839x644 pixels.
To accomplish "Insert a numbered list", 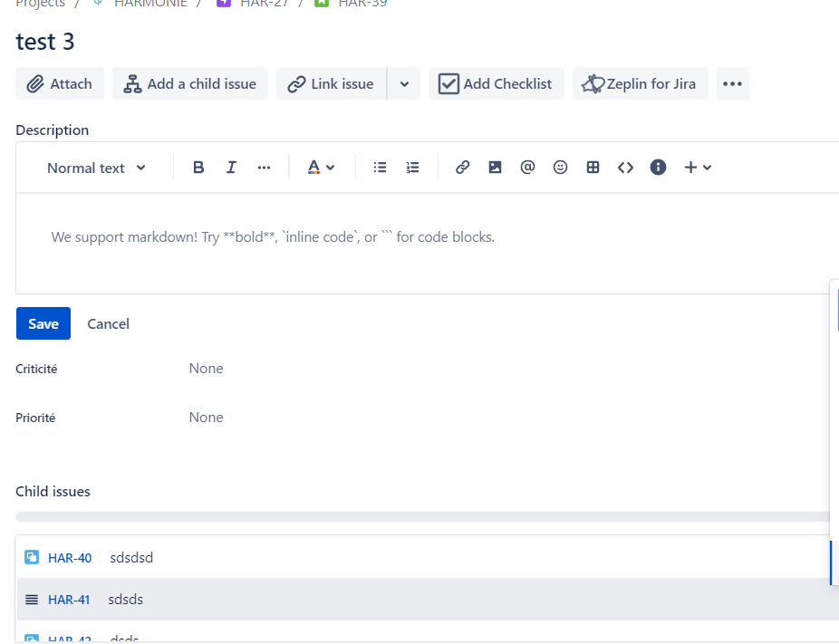I will tap(412, 168).
